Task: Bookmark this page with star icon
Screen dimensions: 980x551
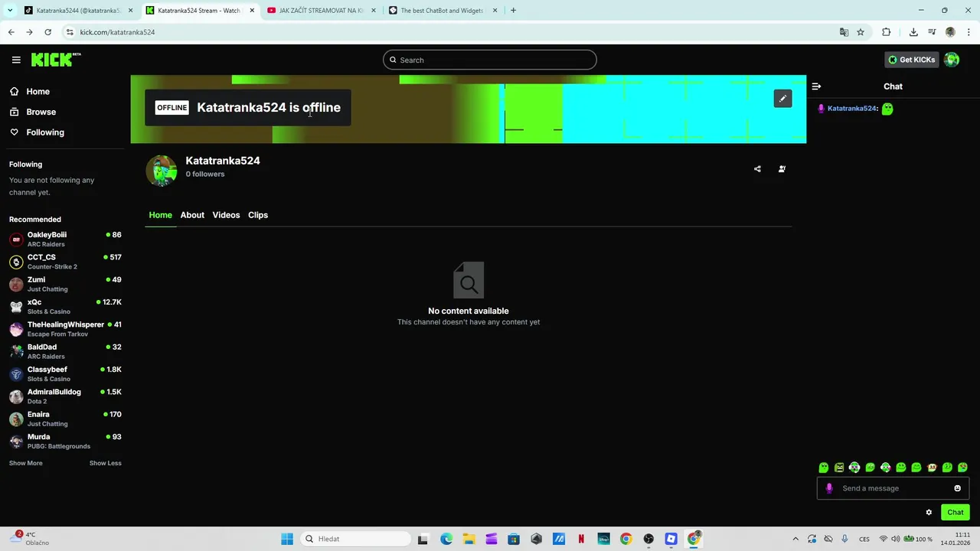Action: pyautogui.click(x=861, y=32)
